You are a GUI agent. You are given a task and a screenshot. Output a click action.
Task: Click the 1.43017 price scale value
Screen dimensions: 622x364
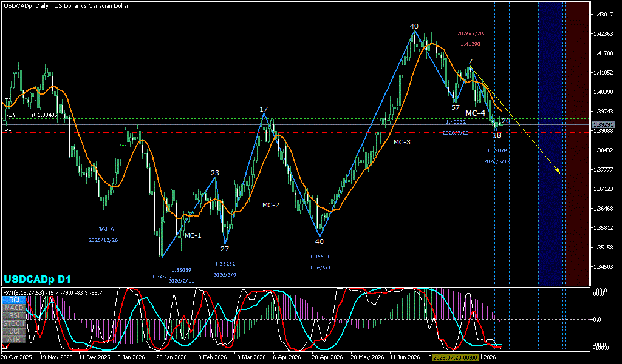click(x=602, y=15)
